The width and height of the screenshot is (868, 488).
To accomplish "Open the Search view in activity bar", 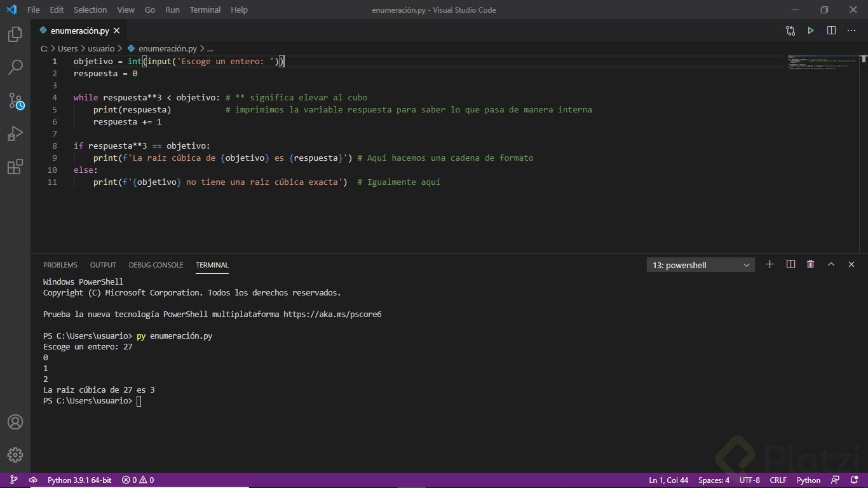I will pyautogui.click(x=15, y=67).
